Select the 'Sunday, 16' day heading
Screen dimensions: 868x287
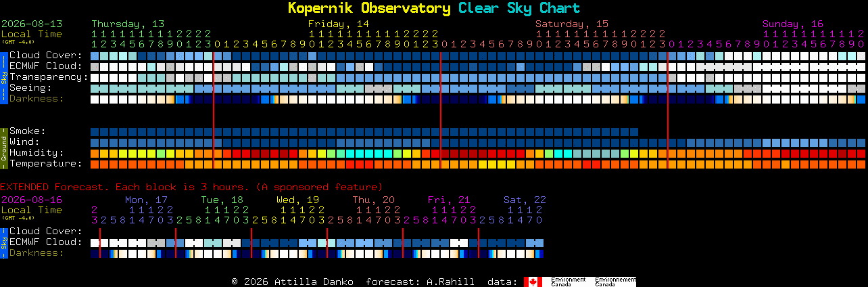tap(793, 24)
